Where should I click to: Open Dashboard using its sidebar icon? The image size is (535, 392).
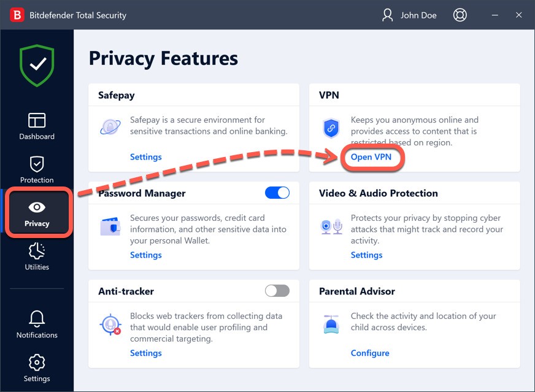(37, 121)
